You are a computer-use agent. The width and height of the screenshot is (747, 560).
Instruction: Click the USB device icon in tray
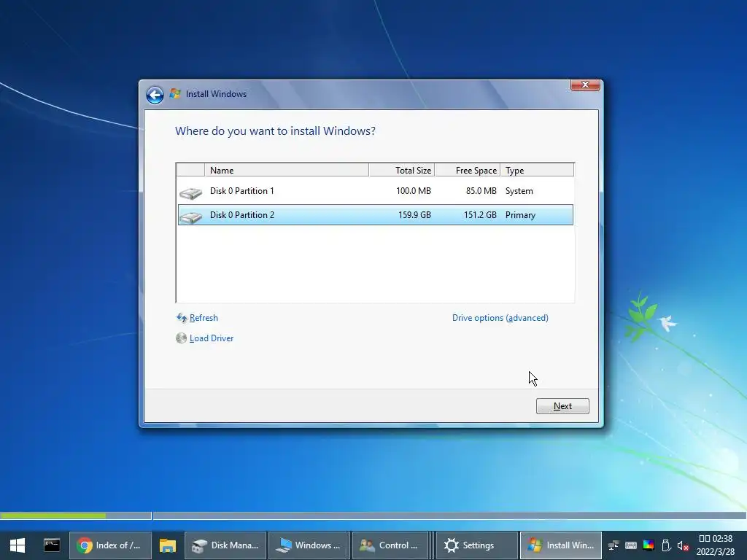tap(666, 545)
